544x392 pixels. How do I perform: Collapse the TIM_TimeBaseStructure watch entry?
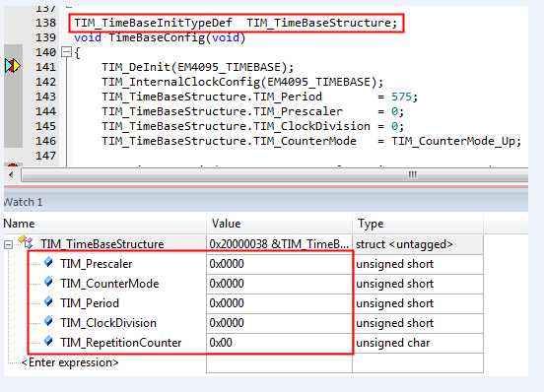(x=8, y=245)
